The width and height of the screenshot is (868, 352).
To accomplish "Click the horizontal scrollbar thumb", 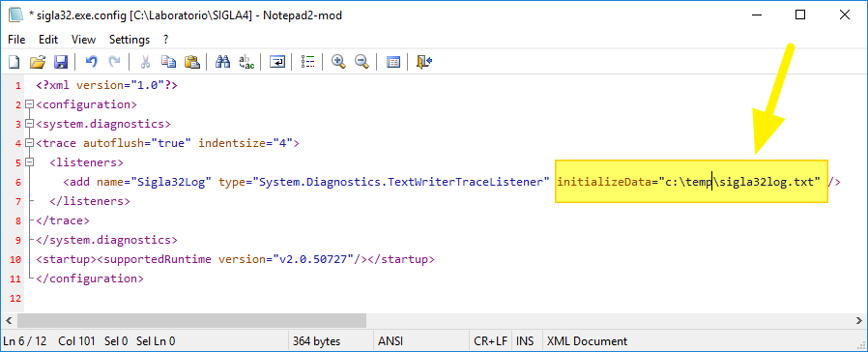I will click(x=191, y=320).
